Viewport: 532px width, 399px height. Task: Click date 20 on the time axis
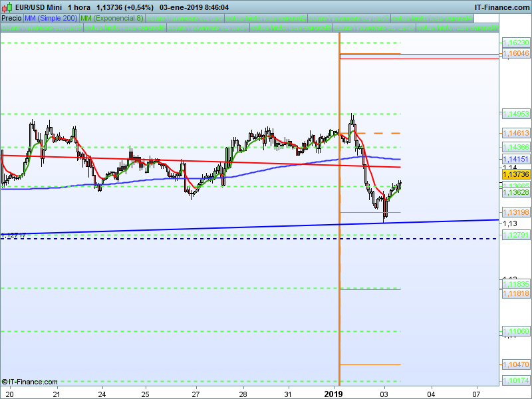10,394
